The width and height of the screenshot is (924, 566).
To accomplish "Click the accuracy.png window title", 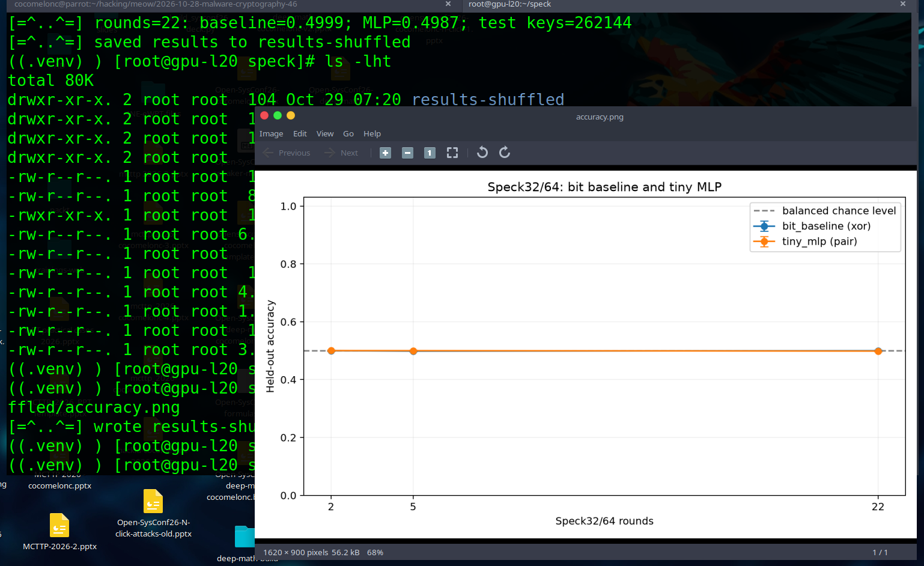I will coord(600,117).
